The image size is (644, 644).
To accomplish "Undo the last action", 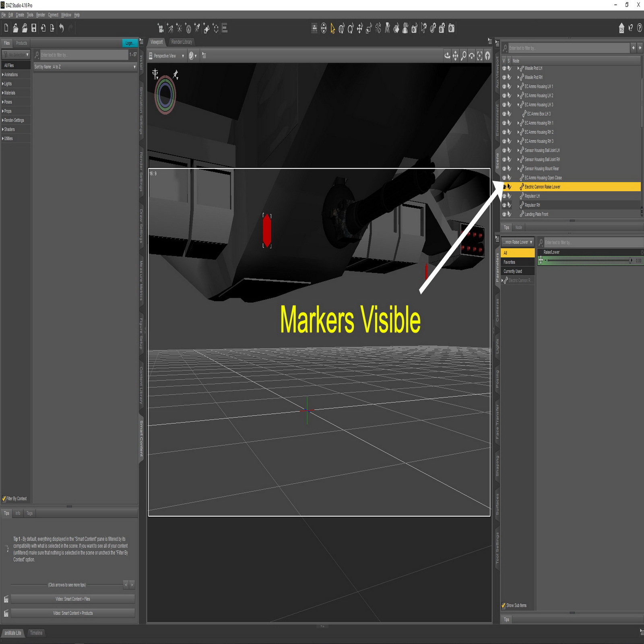I will tap(62, 28).
